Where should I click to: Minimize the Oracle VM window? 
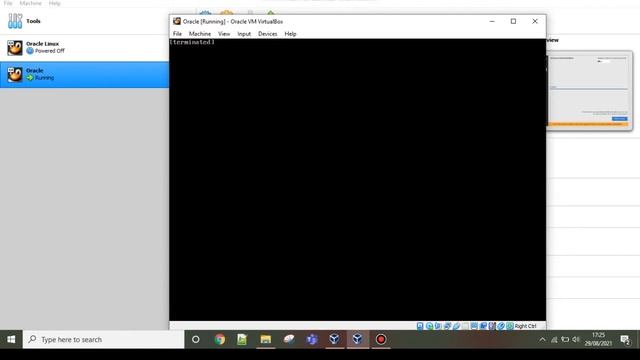point(492,21)
